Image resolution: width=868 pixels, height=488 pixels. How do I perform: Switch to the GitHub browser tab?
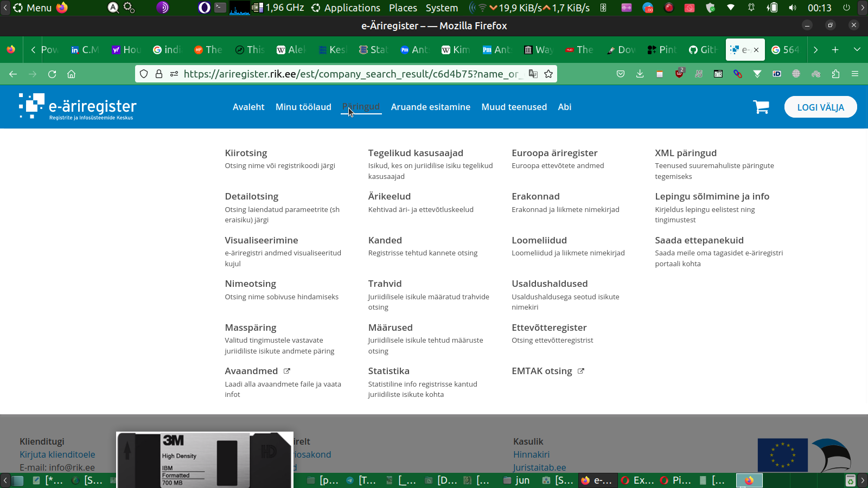pyautogui.click(x=703, y=50)
